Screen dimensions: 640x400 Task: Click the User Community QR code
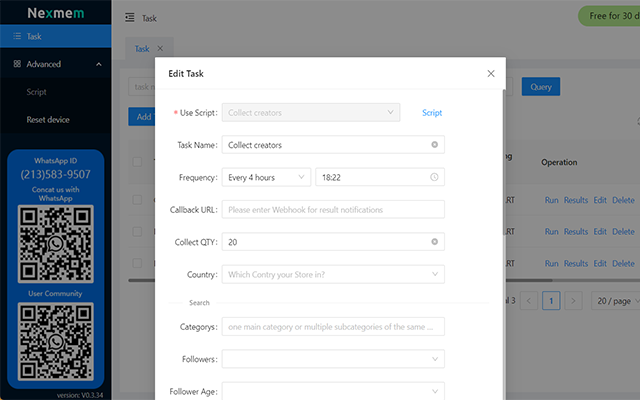pos(55,339)
